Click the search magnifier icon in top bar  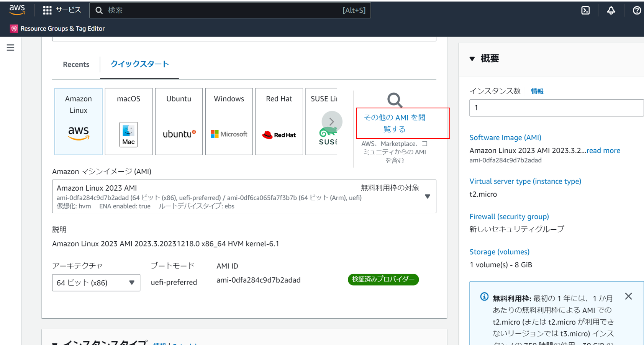point(99,10)
